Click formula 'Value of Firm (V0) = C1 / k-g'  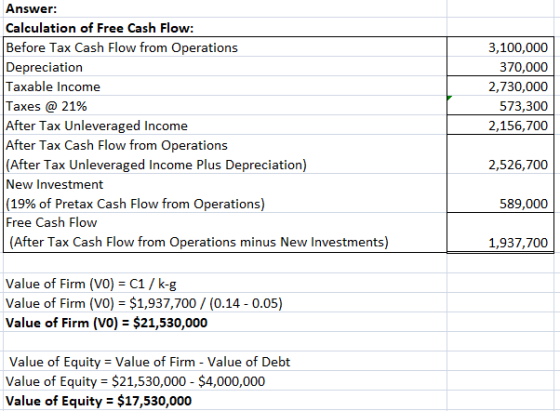91,284
